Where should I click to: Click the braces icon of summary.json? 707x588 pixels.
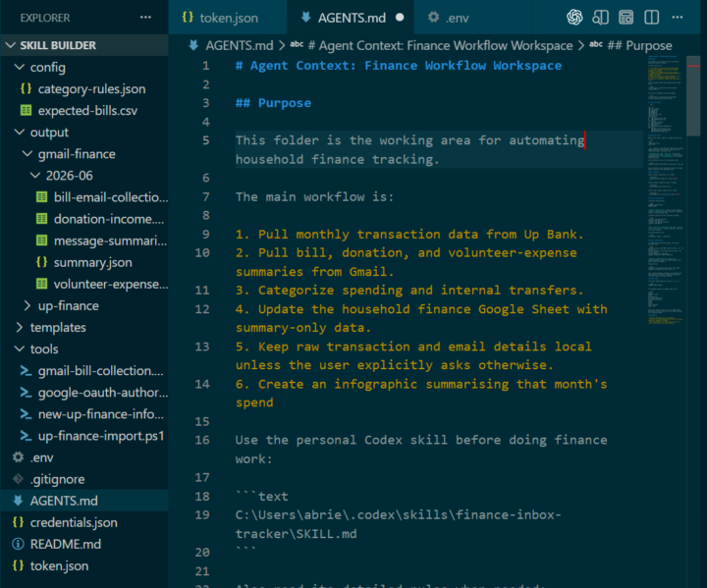(x=42, y=262)
